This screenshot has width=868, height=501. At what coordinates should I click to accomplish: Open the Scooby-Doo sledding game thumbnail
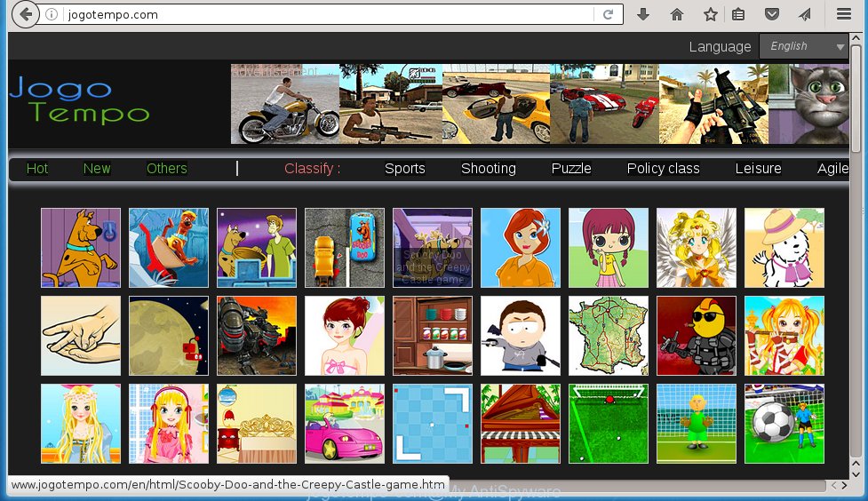tap(169, 248)
